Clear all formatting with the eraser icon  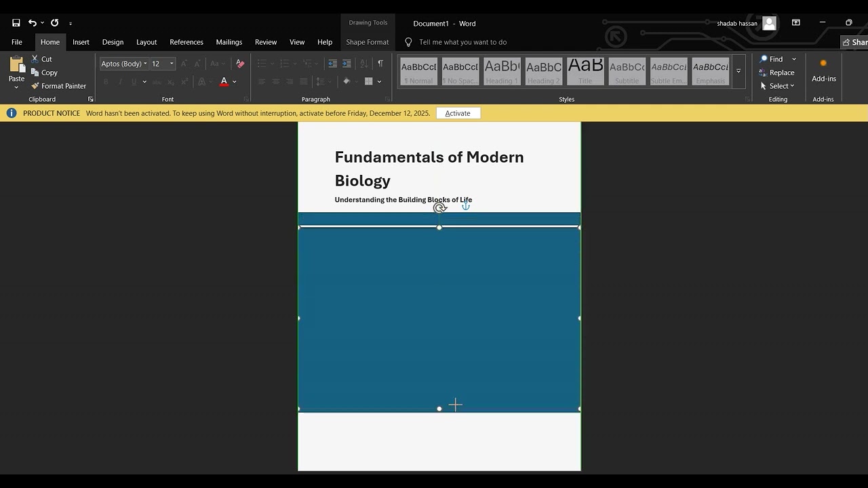pyautogui.click(x=240, y=64)
